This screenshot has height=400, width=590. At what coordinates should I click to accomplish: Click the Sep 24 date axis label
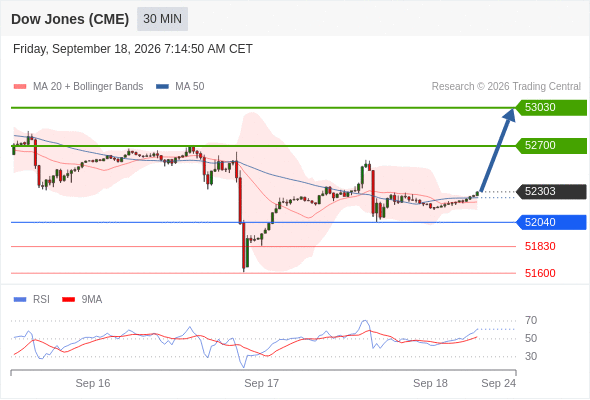tap(499, 383)
